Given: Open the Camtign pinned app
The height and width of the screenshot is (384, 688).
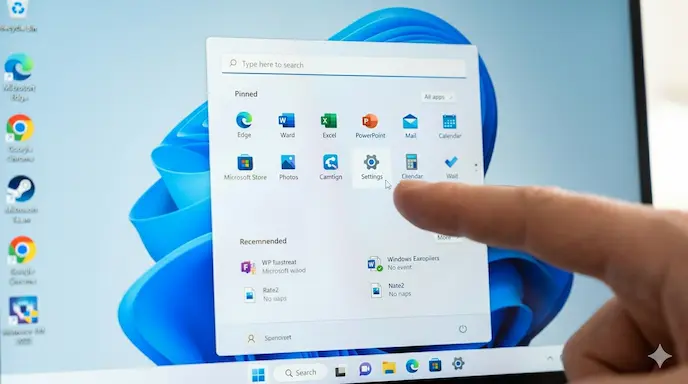Looking at the screenshot, I should point(330,167).
